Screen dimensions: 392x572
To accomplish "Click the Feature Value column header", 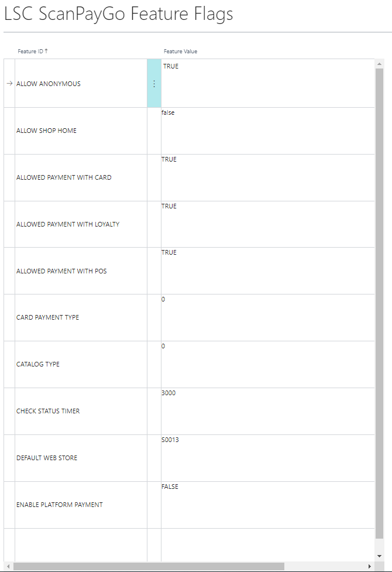I will [180, 52].
